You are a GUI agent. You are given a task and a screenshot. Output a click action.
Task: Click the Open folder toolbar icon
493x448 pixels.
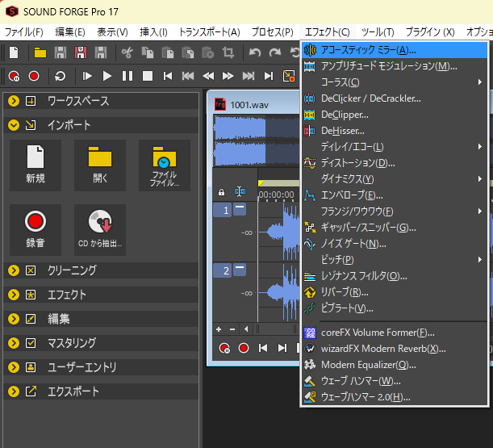click(40, 52)
